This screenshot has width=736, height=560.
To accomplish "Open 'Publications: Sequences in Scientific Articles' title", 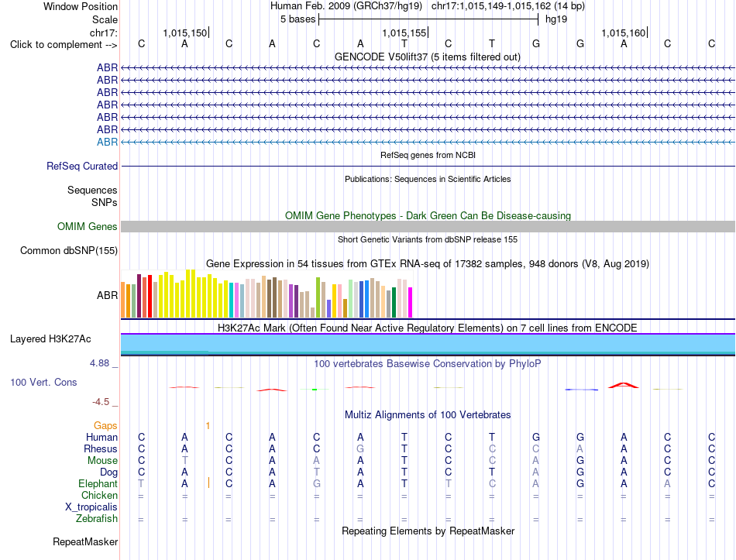I will click(x=428, y=179).
